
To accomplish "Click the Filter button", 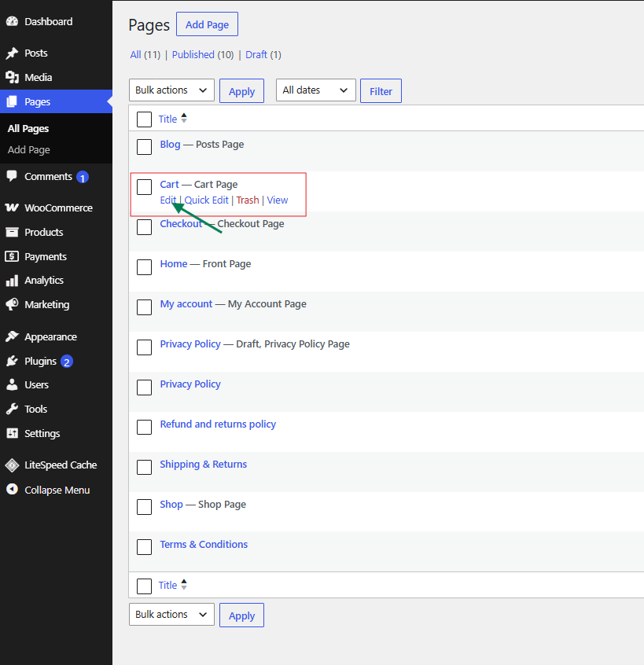I will [x=381, y=90].
